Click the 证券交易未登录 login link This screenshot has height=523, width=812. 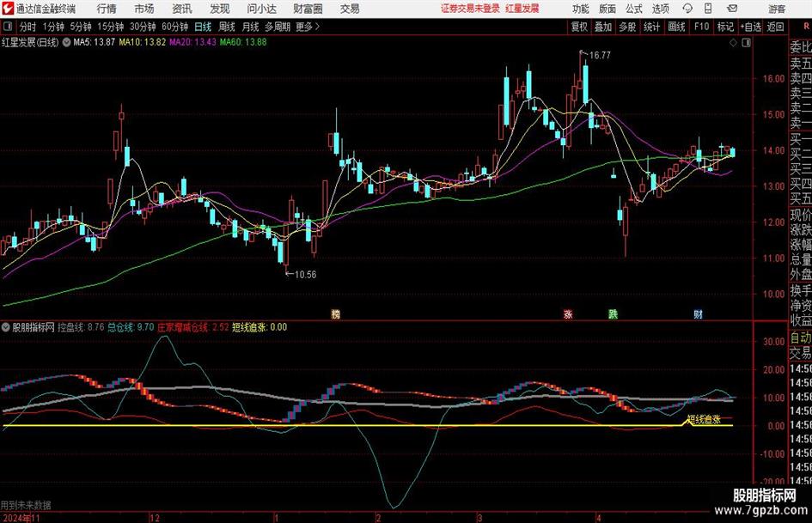[470, 9]
